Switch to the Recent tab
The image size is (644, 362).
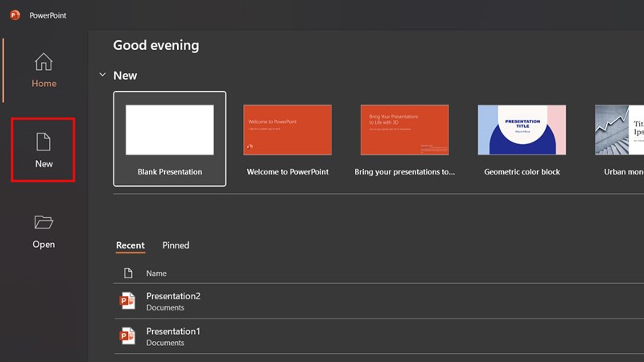coord(130,245)
